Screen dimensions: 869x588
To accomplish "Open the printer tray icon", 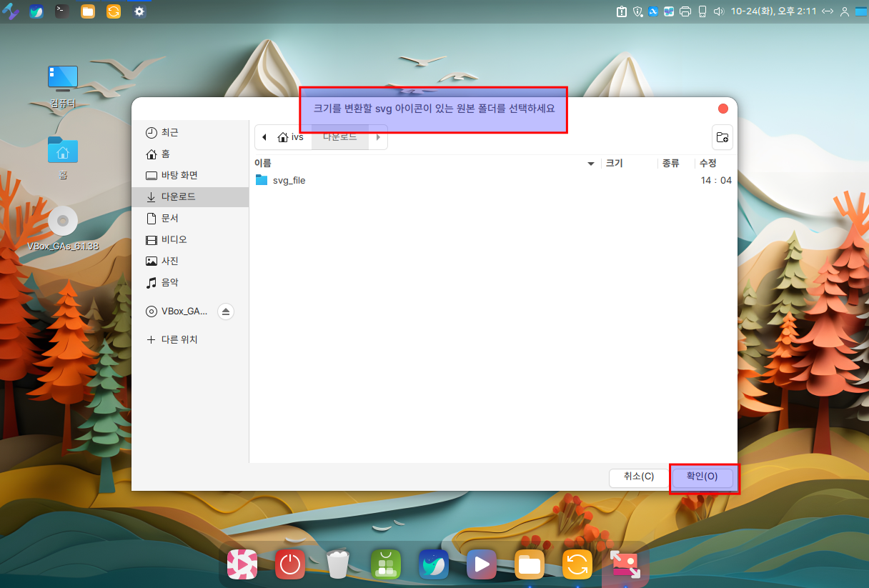I will coord(685,11).
